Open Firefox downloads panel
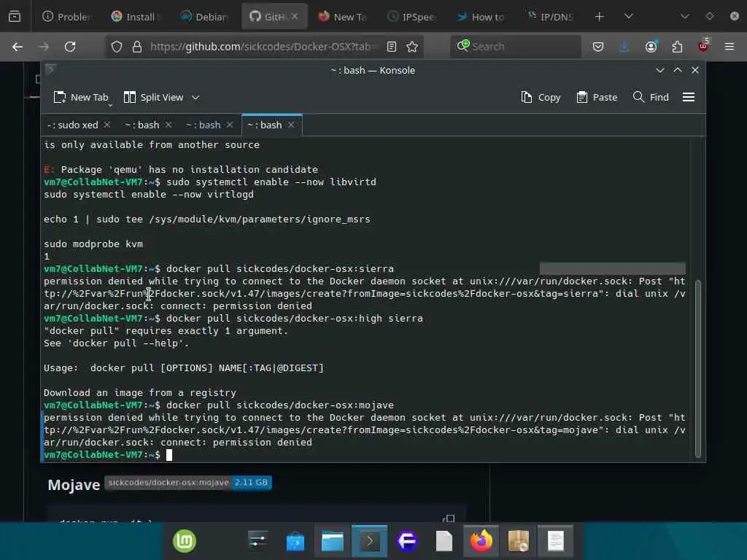Viewport: 747px width, 560px height. (624, 47)
